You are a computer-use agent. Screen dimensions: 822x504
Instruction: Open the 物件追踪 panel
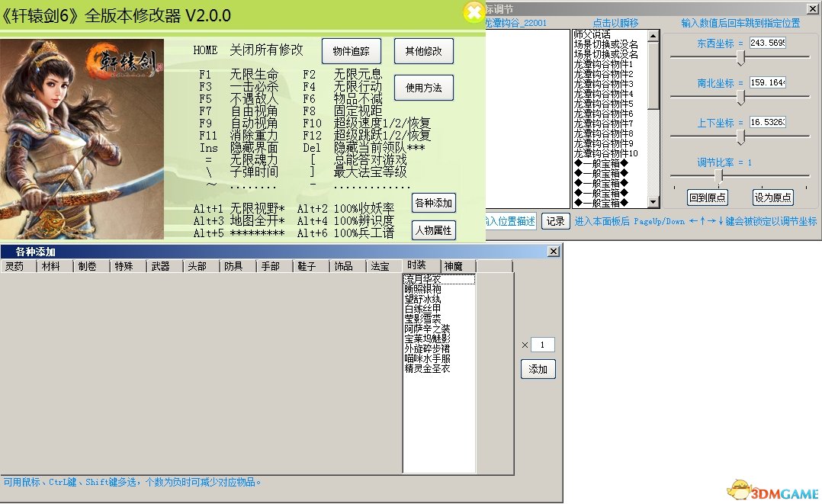[x=351, y=51]
